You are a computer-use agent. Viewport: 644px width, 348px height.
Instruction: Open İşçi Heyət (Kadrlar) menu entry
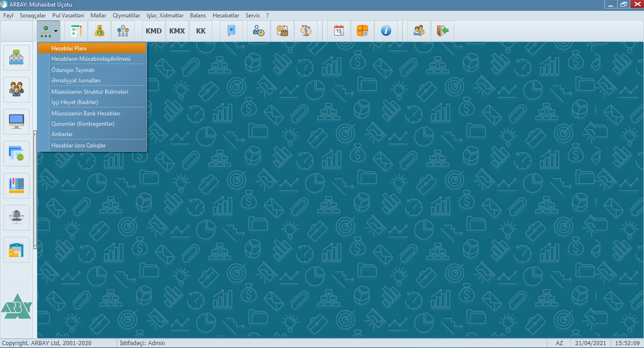coord(92,102)
